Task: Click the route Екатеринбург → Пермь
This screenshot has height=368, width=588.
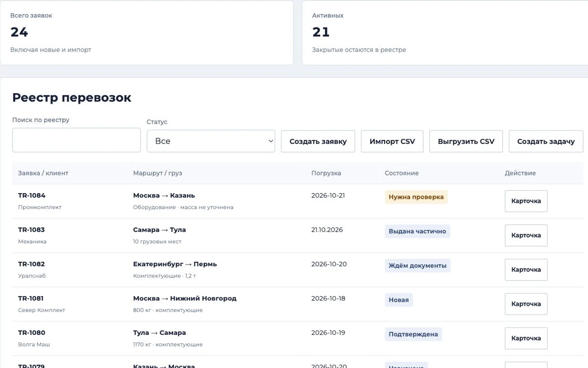Action: (175, 264)
